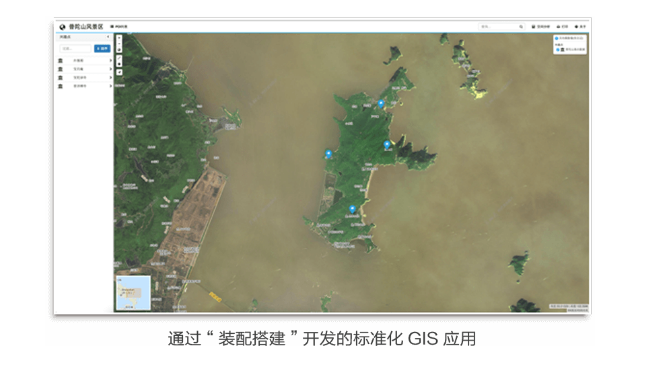Select the measure area tool below line tool
Image resolution: width=653 pixels, height=367 pixels.
(x=119, y=64)
